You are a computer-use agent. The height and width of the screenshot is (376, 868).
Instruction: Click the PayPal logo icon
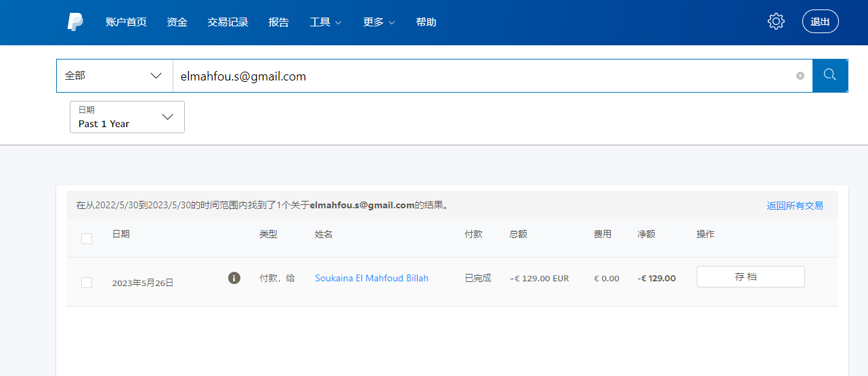tap(75, 22)
